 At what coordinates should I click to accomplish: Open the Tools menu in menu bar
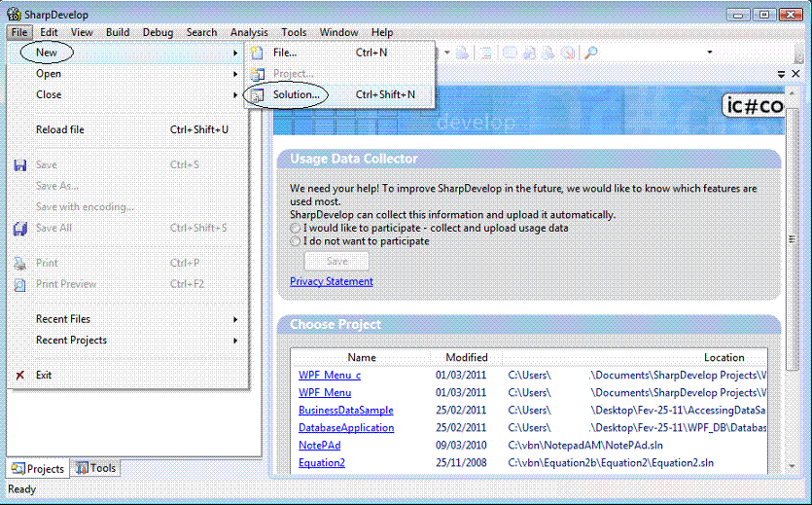pyautogui.click(x=294, y=32)
